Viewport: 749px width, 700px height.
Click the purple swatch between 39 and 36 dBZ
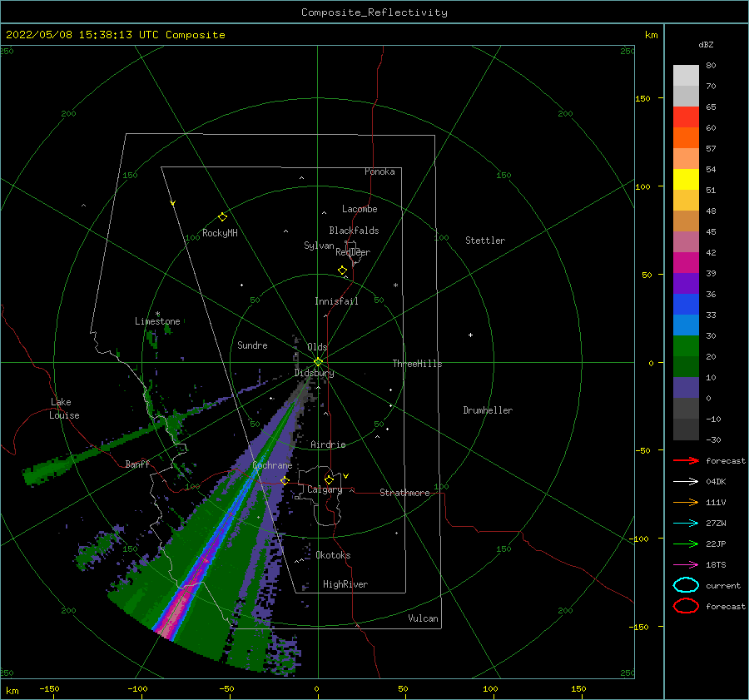(x=686, y=283)
